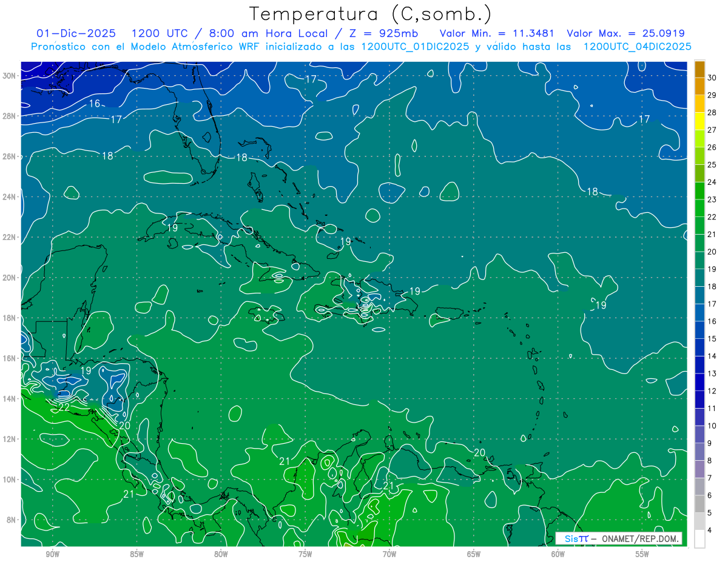The image size is (728, 562).
Task: Click the "28N" latitude label
Action: pos(9,116)
